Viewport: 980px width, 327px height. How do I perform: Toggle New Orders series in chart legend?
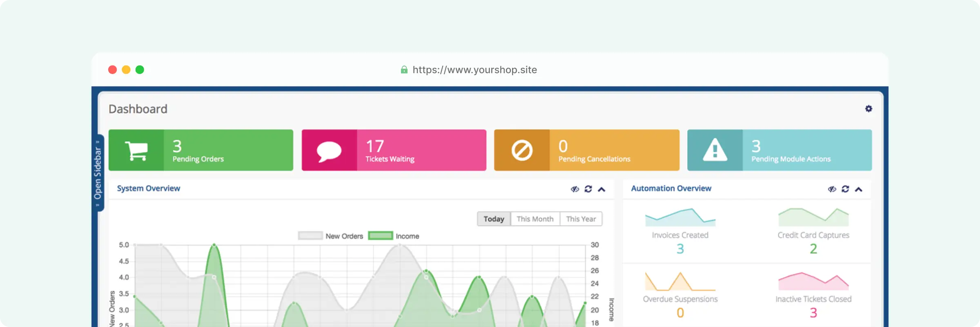click(x=331, y=236)
